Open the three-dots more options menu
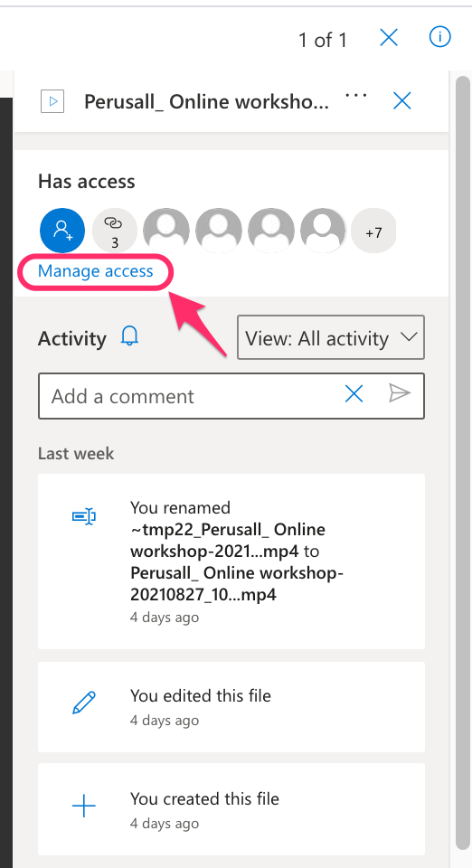Screen dimensions: 472x868 [x=355, y=95]
